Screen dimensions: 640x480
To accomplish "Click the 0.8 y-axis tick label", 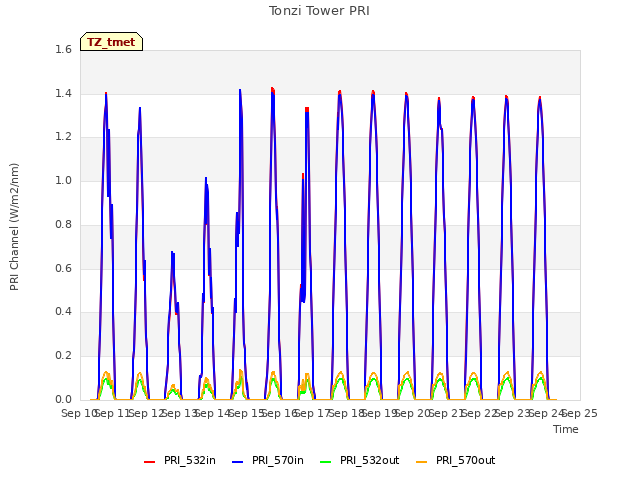I will point(63,224).
